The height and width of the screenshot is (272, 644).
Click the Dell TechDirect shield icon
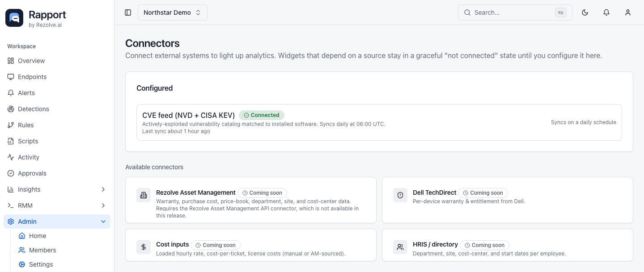pyautogui.click(x=400, y=195)
